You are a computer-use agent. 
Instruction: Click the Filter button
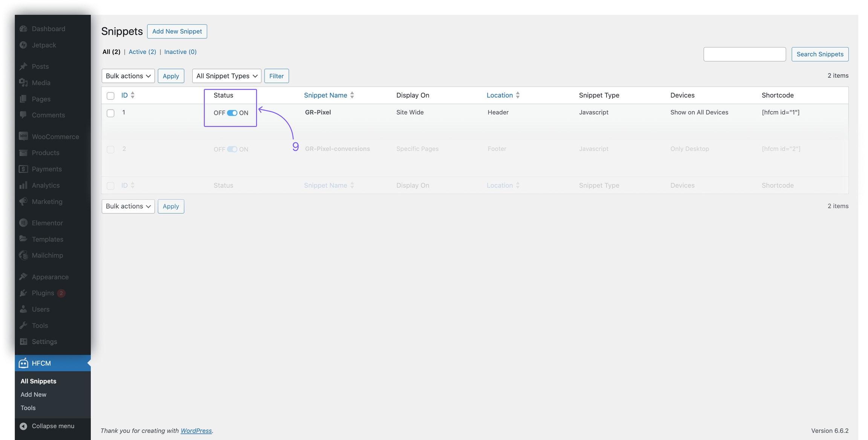click(x=277, y=76)
